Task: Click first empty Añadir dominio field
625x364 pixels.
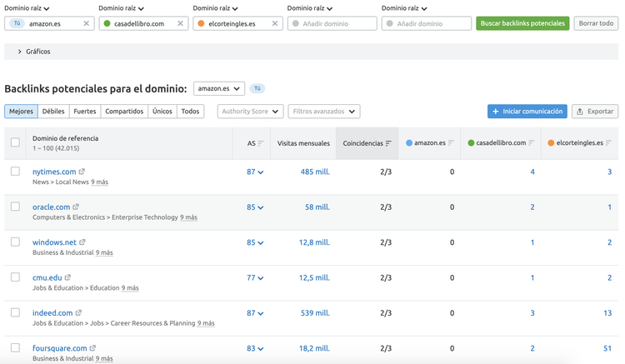Action: [x=332, y=23]
